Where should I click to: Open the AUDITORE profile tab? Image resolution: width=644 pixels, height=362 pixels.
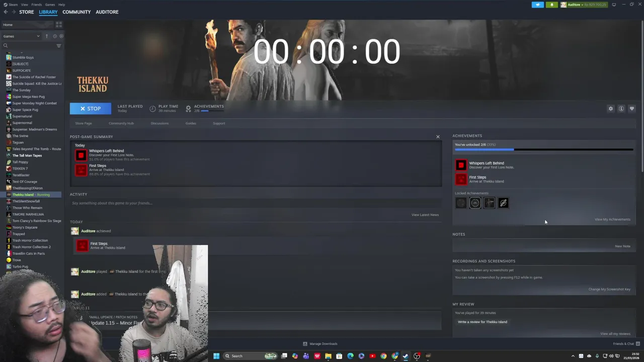point(107,12)
